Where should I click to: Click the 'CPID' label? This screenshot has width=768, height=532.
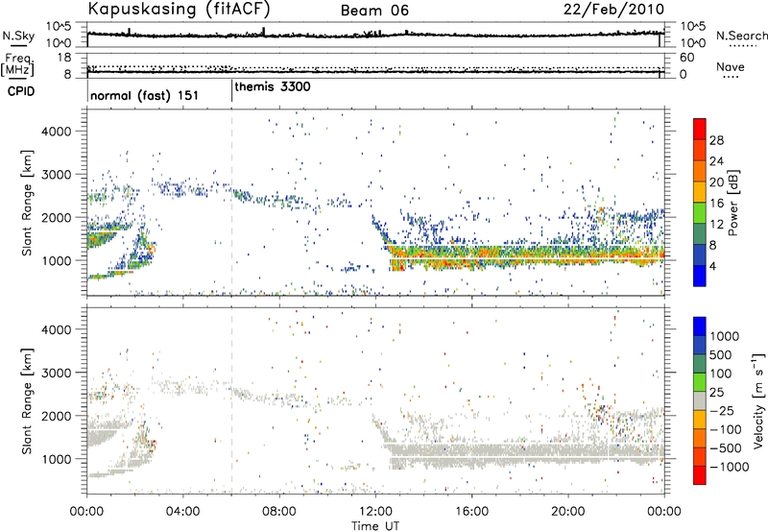[21, 91]
